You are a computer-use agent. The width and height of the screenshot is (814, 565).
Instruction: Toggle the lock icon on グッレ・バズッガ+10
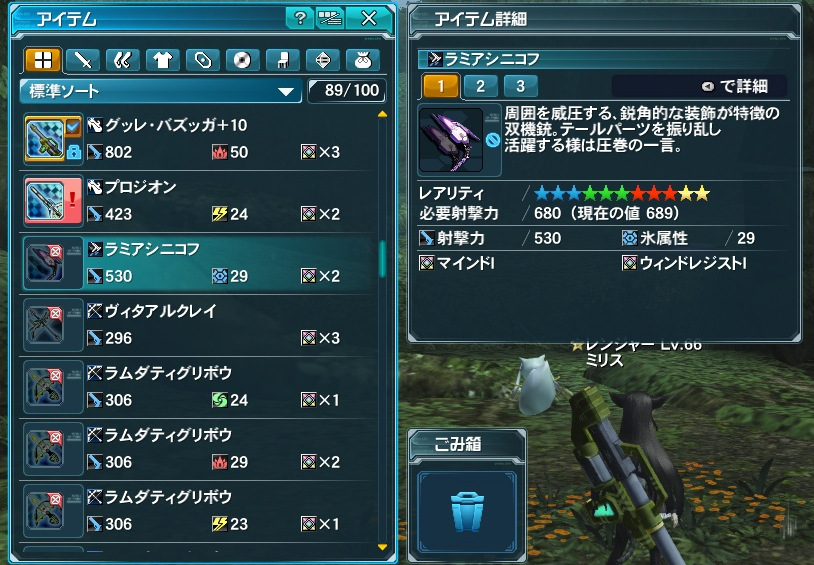click(73, 152)
